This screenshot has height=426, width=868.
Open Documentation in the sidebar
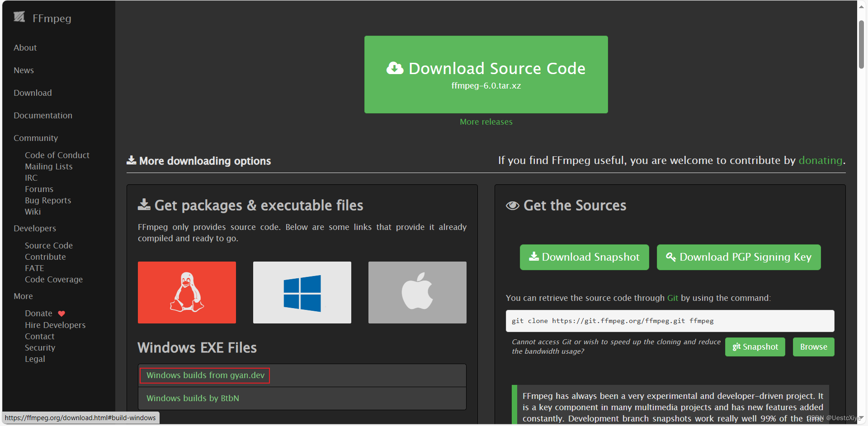tap(43, 116)
